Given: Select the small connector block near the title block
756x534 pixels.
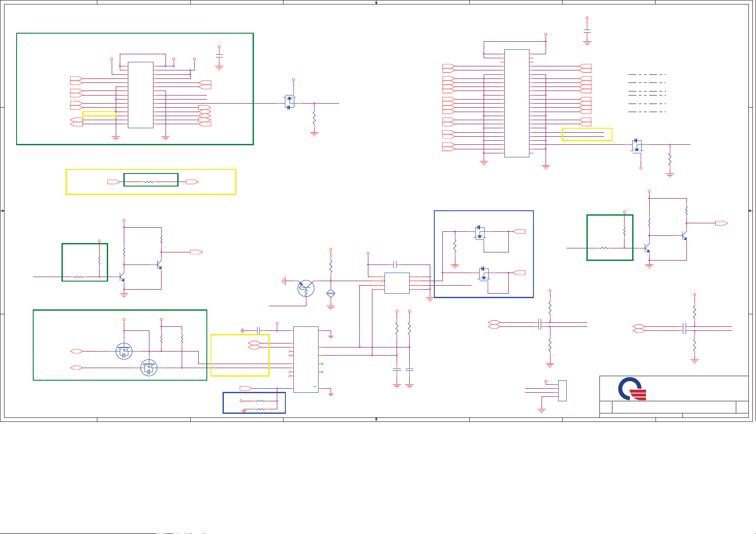Looking at the screenshot, I should click(x=562, y=391).
